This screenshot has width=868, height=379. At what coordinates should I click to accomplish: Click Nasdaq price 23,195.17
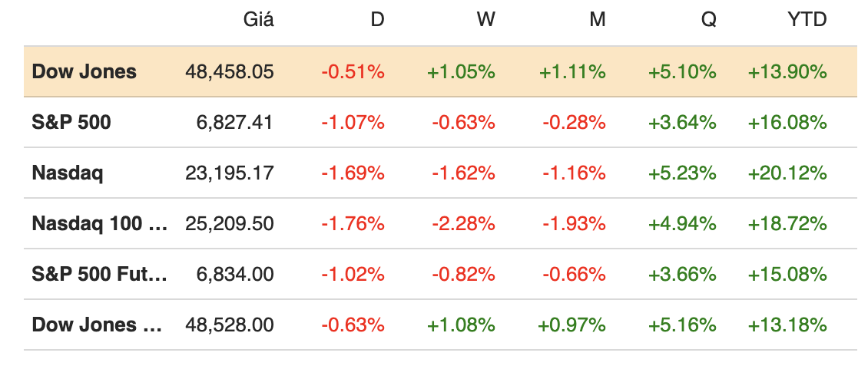point(230,173)
